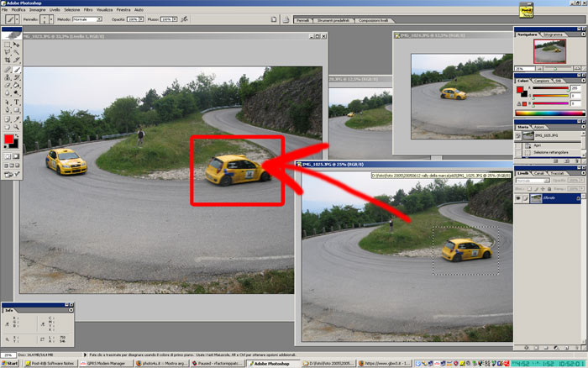588x368 pixels.
Task: Open the Modifica menu
Action: point(18,9)
